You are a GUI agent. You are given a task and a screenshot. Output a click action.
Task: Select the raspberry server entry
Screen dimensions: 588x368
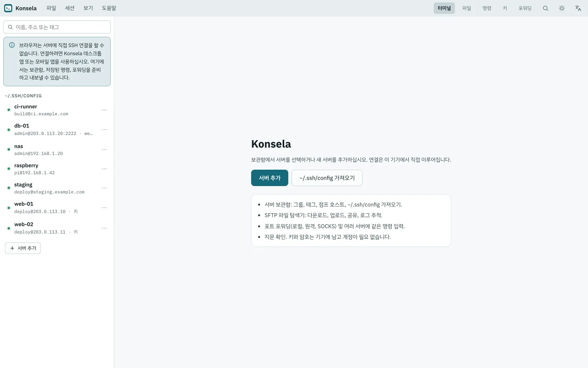pos(57,169)
